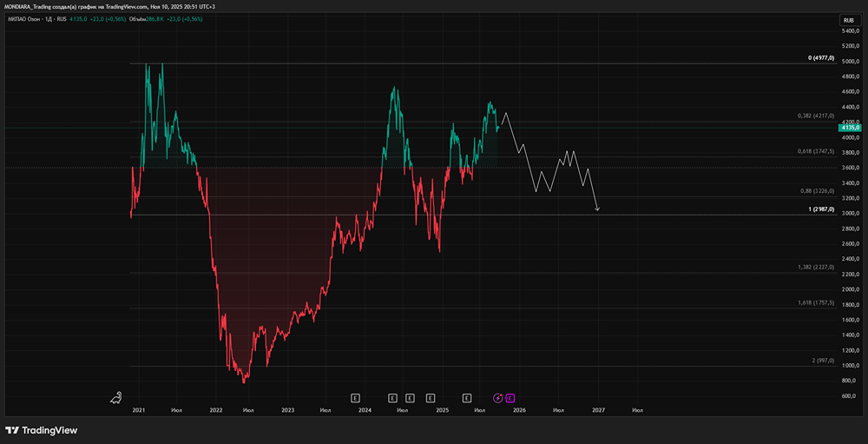Click the arrowhead ending the white forecast line
This screenshot has height=444, width=868.
(597, 209)
